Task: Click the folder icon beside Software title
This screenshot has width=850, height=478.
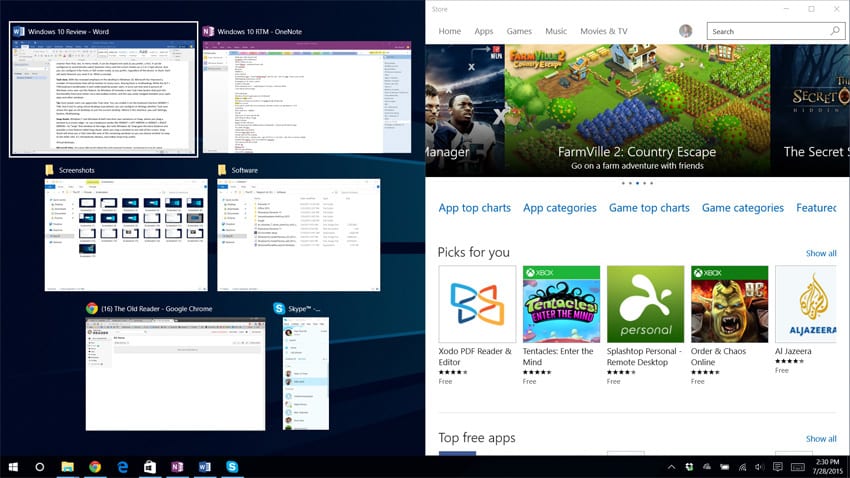Action: tap(222, 170)
